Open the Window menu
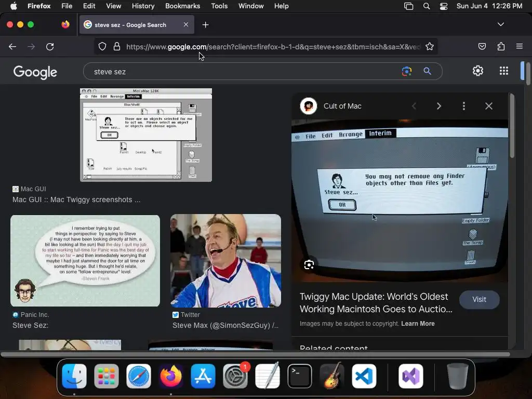The height and width of the screenshot is (399, 532). tap(251, 6)
